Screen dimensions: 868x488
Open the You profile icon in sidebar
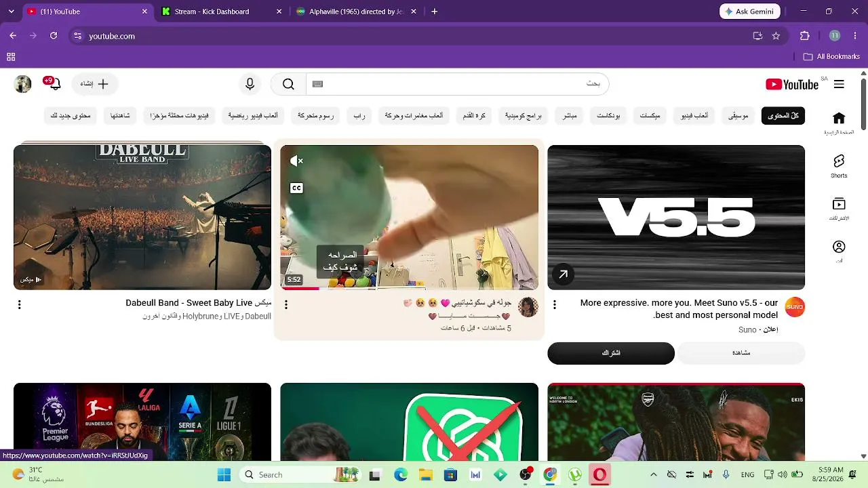coord(839,251)
